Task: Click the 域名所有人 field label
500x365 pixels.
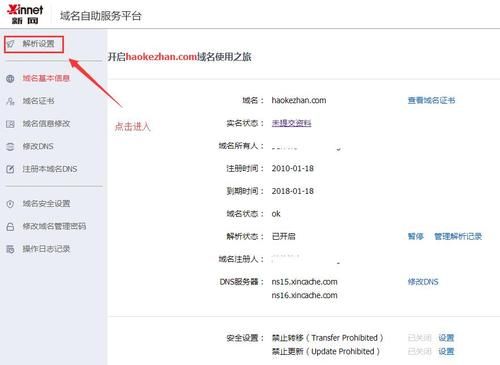Action: click(x=241, y=146)
